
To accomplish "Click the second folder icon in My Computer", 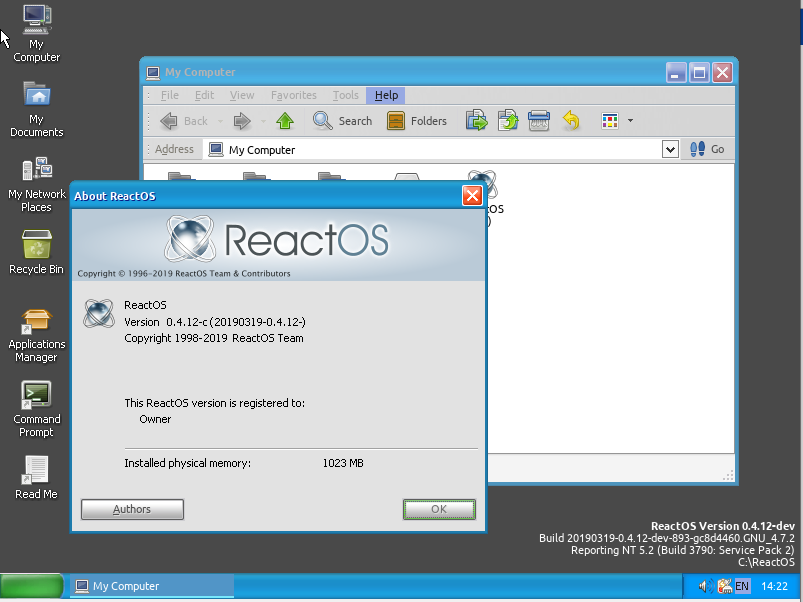I will pyautogui.click(x=257, y=177).
